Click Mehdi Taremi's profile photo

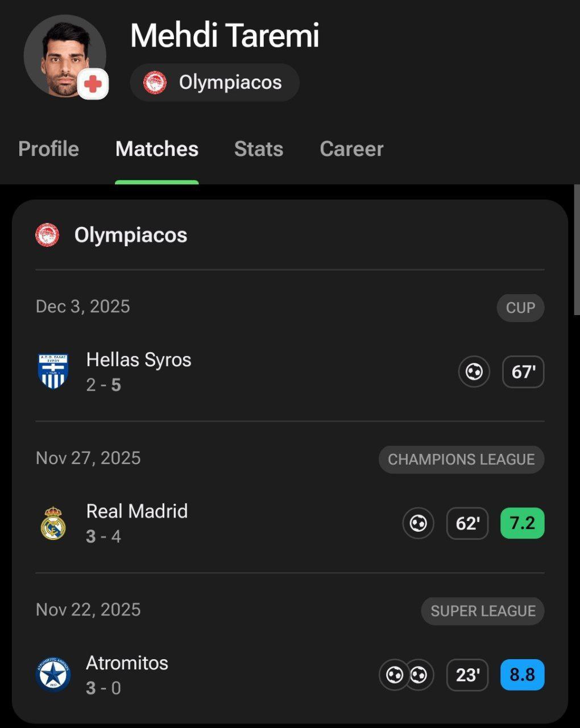coord(64,57)
